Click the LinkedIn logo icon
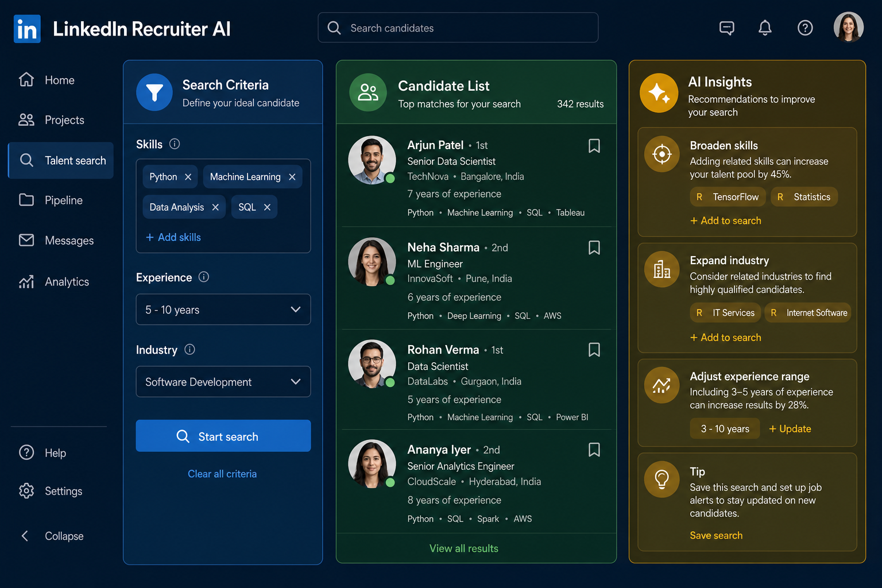This screenshot has height=588, width=882. click(x=27, y=29)
